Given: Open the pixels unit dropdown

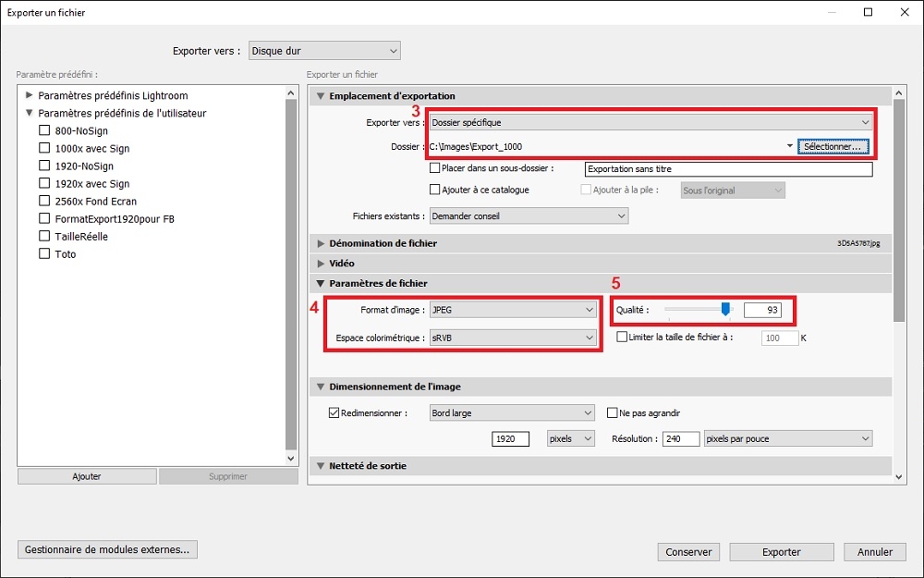Looking at the screenshot, I should [x=570, y=438].
